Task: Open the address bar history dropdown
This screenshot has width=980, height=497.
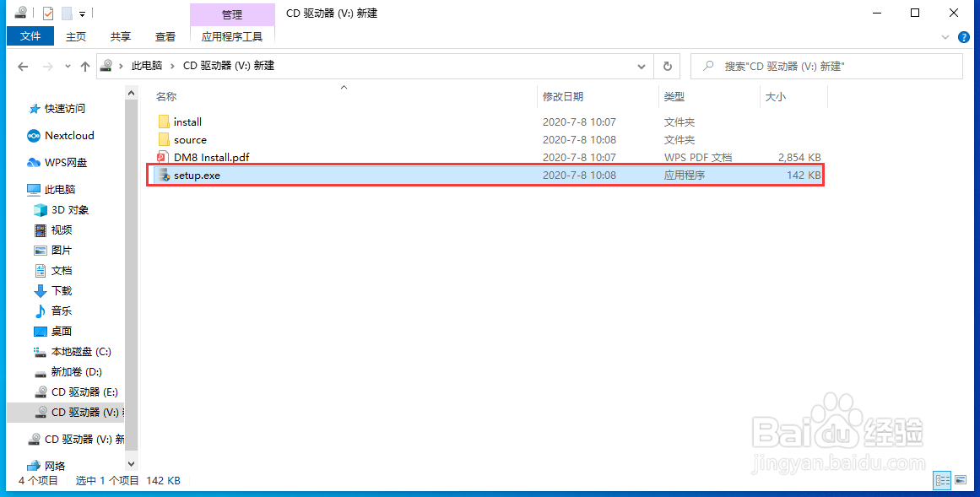Action: (641, 66)
